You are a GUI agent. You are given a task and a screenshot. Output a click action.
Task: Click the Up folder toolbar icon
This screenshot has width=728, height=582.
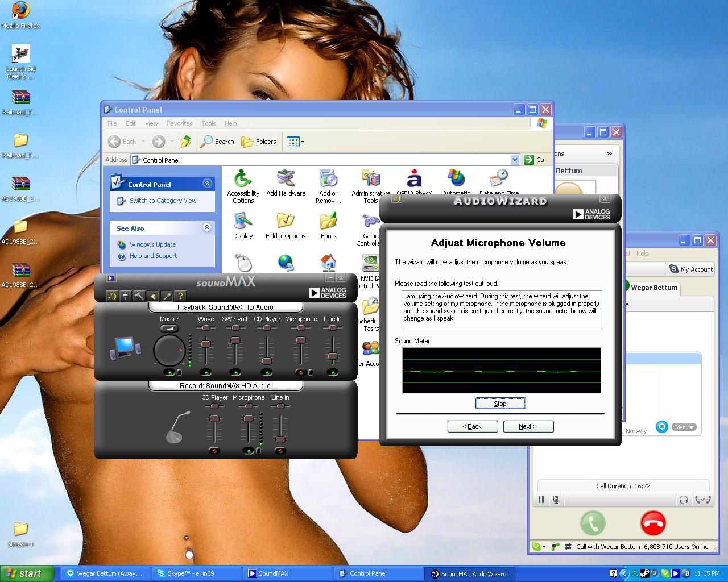pos(186,142)
